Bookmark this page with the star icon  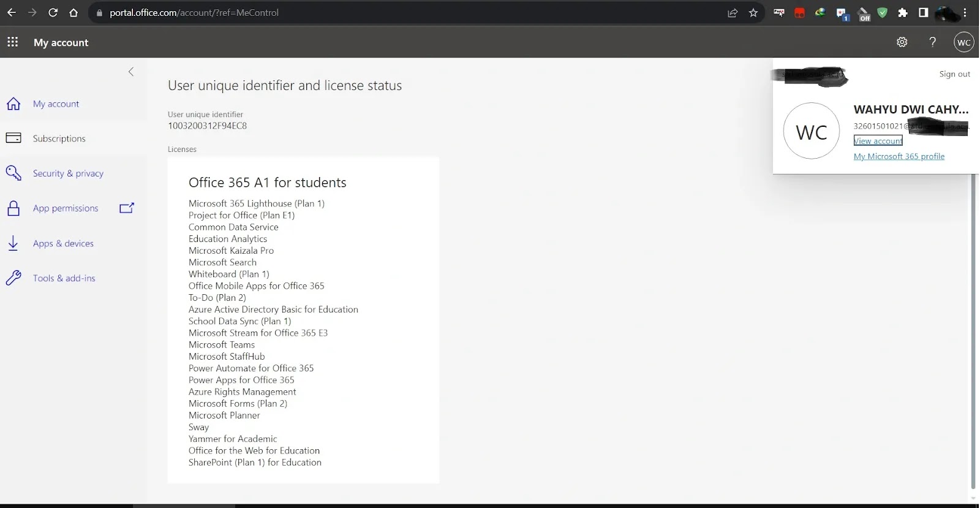pyautogui.click(x=753, y=12)
